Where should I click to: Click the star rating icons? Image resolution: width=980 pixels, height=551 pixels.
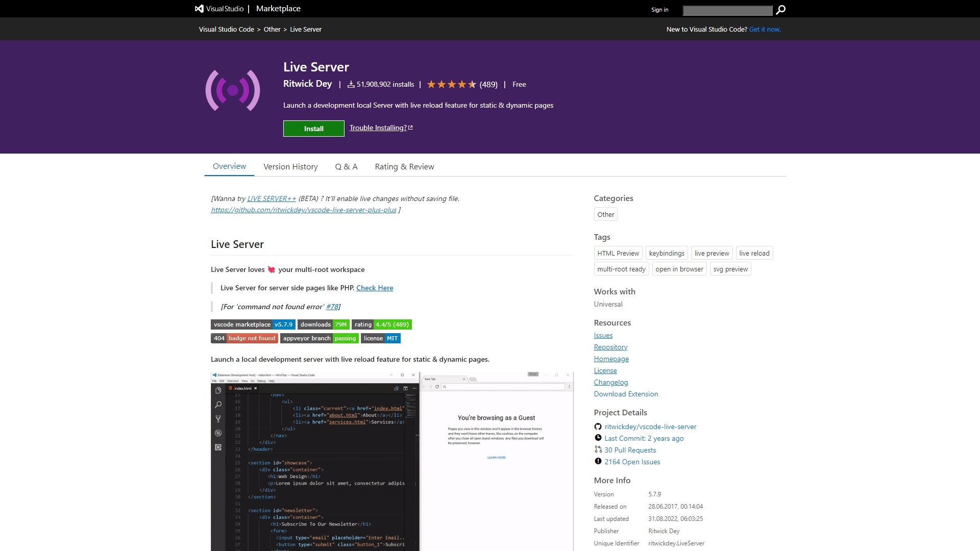[x=452, y=84]
